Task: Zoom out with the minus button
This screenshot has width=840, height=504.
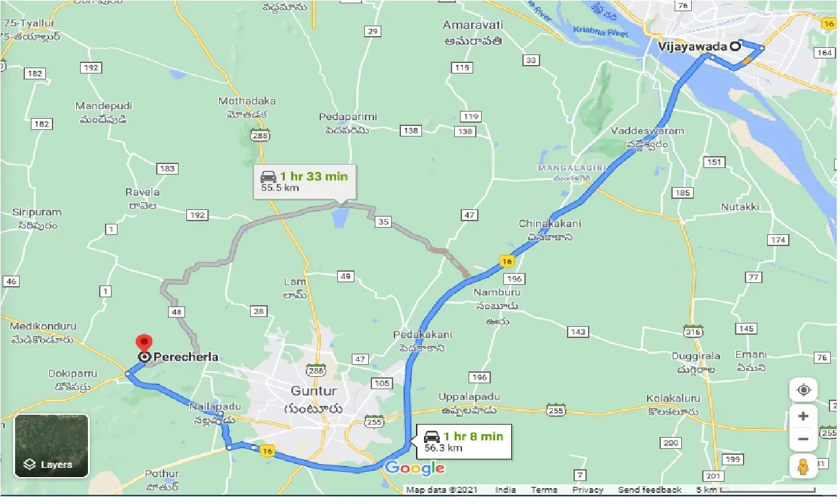Action: click(x=803, y=439)
